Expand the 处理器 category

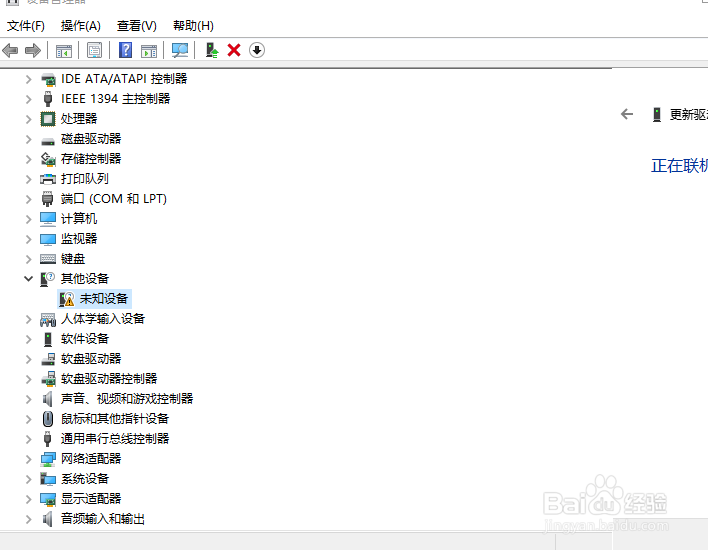point(28,119)
